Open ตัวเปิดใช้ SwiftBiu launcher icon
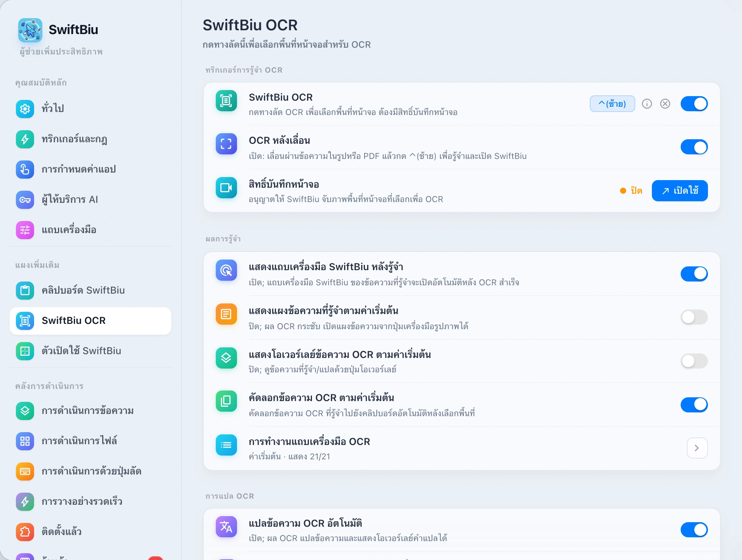Screen dimensions: 742x560 click(x=25, y=351)
